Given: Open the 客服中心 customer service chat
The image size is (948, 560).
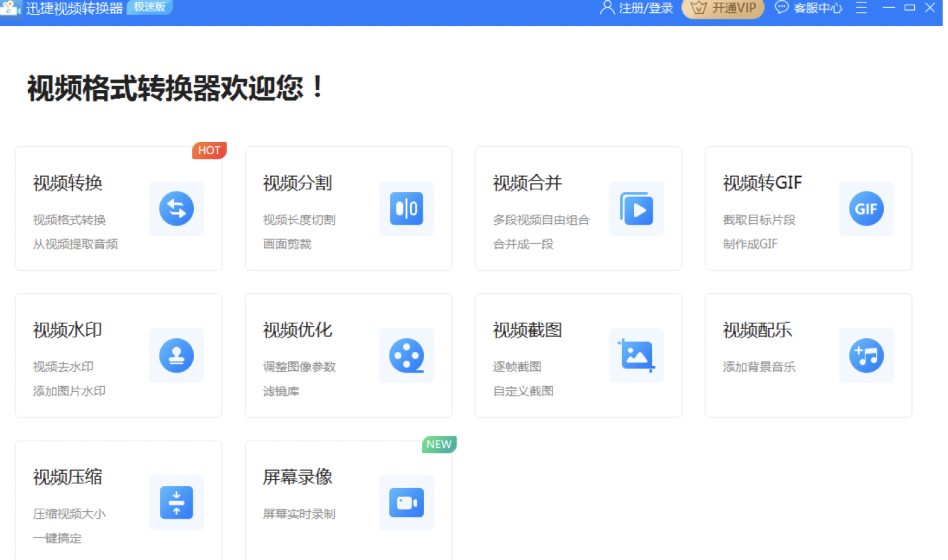Looking at the screenshot, I should click(808, 9).
